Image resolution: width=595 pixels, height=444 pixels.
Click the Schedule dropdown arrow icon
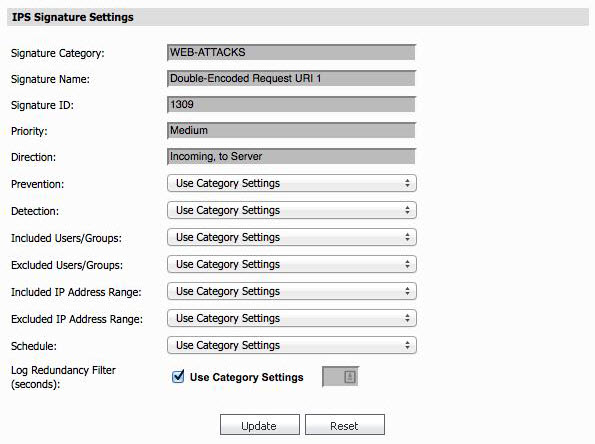click(407, 345)
